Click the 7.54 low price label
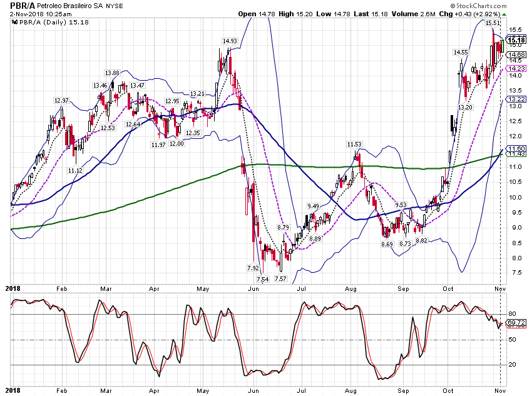532x396 pixels. coord(263,280)
